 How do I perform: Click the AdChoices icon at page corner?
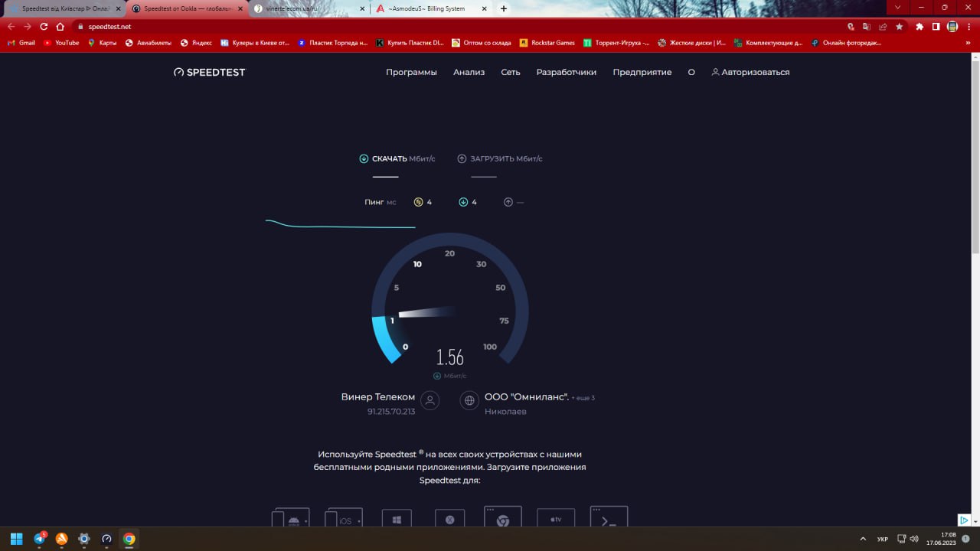pos(965,520)
